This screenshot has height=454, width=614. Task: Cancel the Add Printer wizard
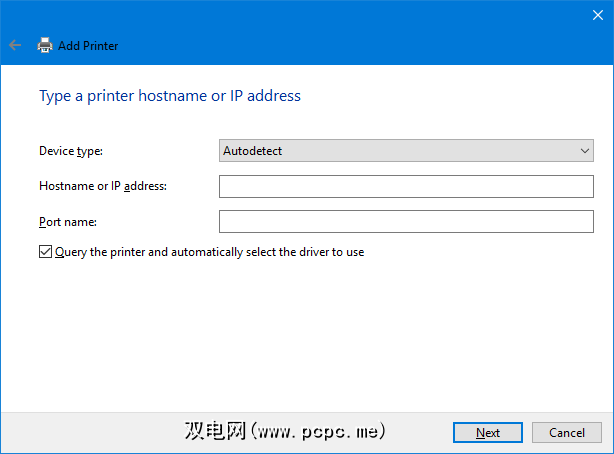[x=566, y=432]
